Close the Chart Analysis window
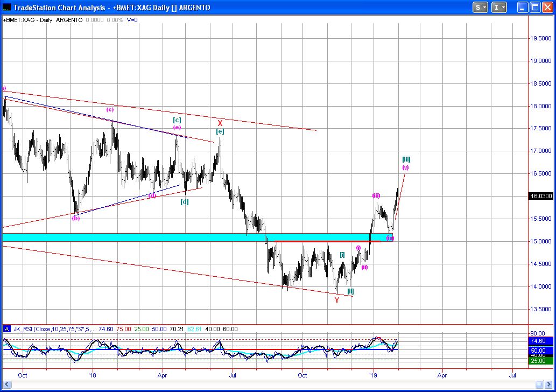Image resolution: width=556 pixels, height=392 pixels. pos(547,8)
